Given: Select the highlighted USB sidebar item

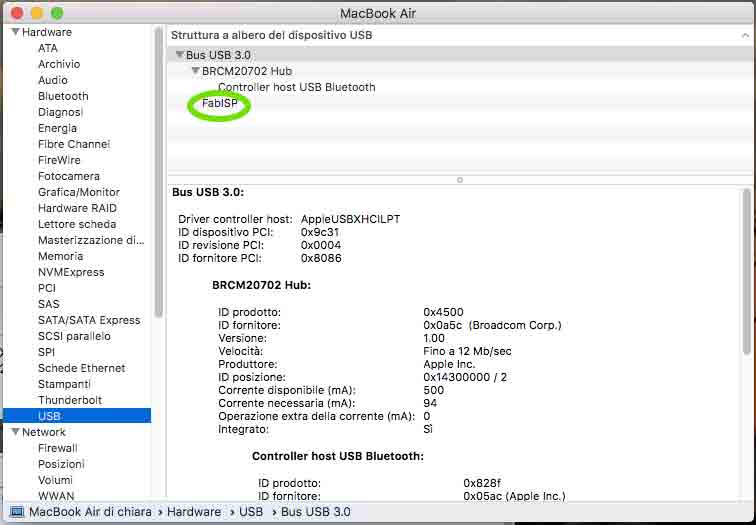Looking at the screenshot, I should click(x=77, y=416).
